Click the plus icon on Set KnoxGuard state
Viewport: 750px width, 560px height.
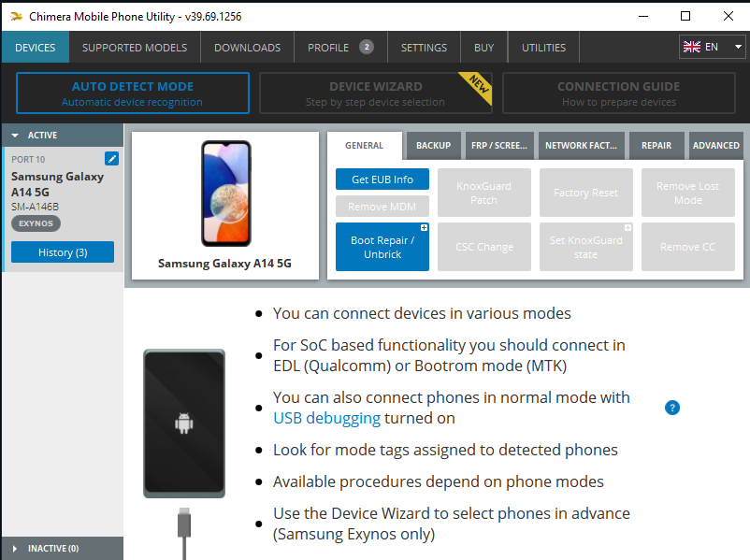(x=627, y=227)
